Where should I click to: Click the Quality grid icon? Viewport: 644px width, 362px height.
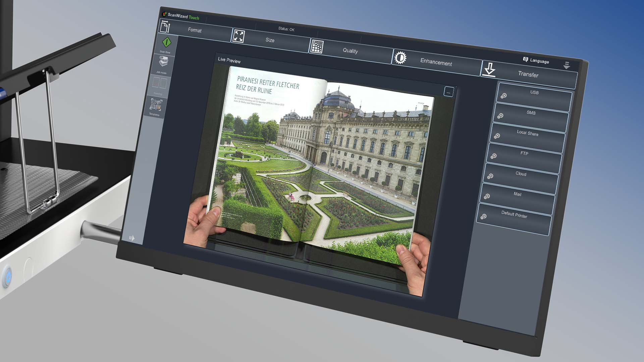pos(317,47)
